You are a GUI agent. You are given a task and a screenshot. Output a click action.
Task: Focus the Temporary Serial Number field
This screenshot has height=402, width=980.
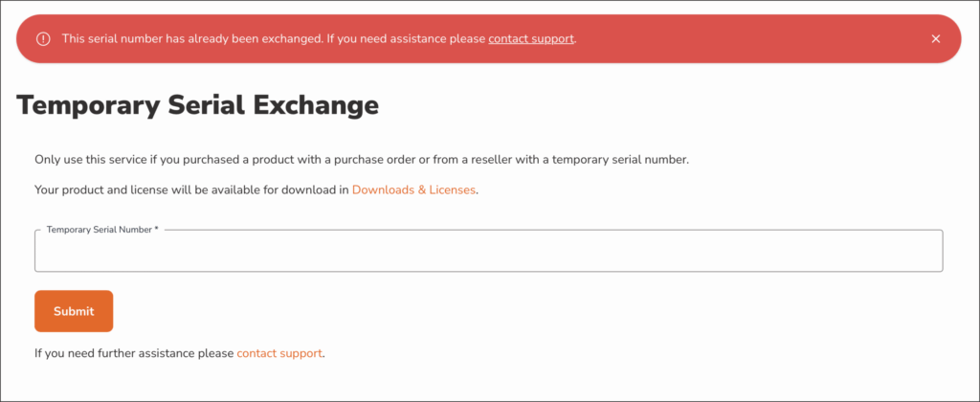(x=488, y=254)
